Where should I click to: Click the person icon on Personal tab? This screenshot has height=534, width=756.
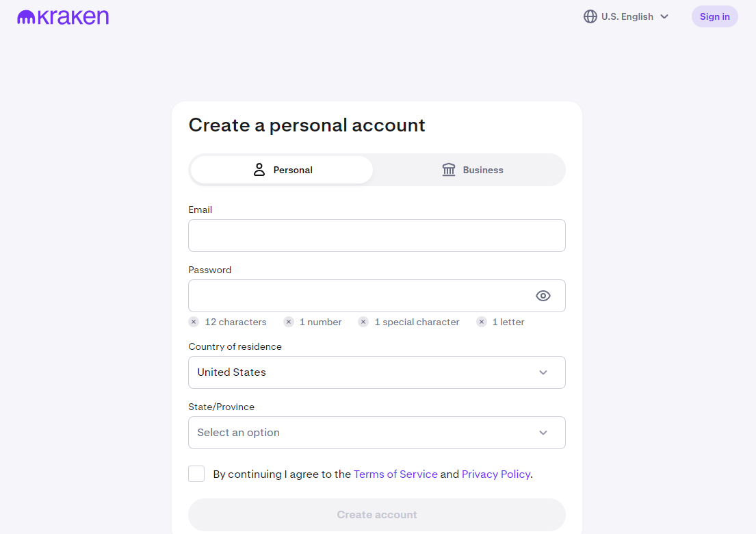(259, 170)
